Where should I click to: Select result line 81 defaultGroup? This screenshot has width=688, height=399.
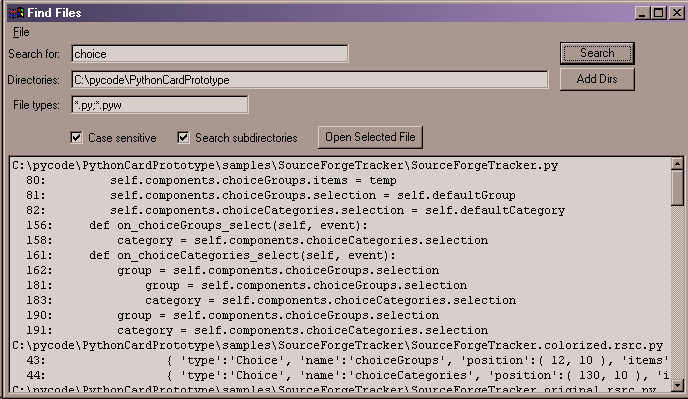click(271, 195)
